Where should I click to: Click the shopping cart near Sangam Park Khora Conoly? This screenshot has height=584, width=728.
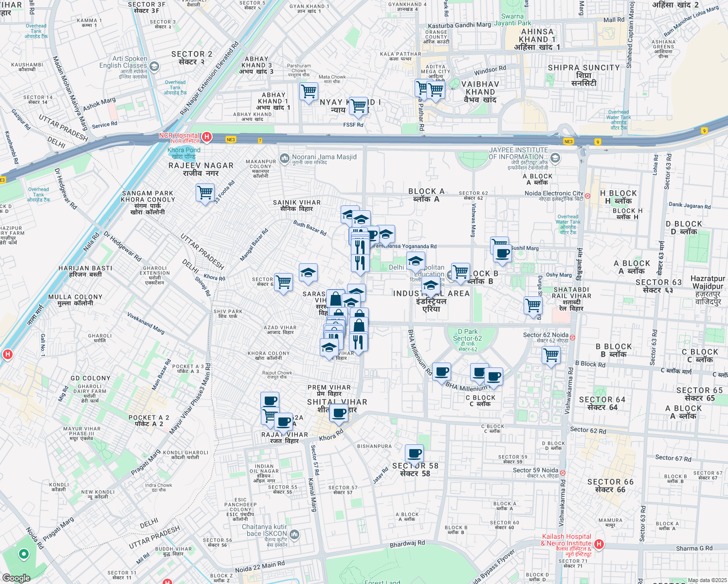205,192
